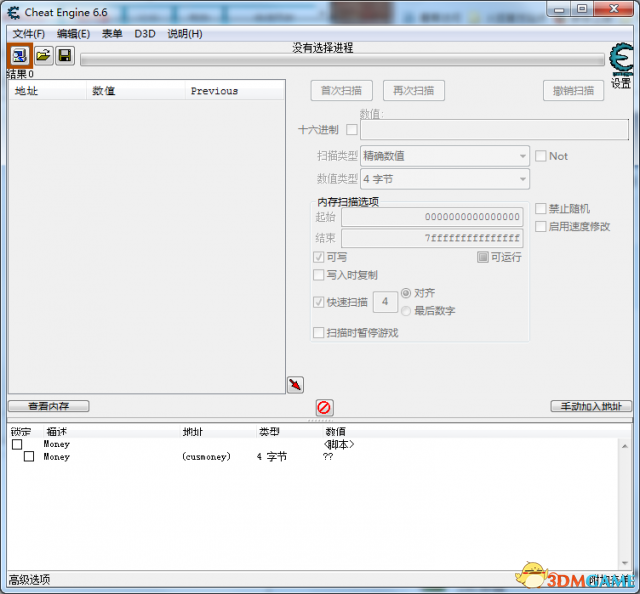Enable 扫描时暂停游戏 checkbox
Viewport: 640px width, 594px height.
(318, 333)
